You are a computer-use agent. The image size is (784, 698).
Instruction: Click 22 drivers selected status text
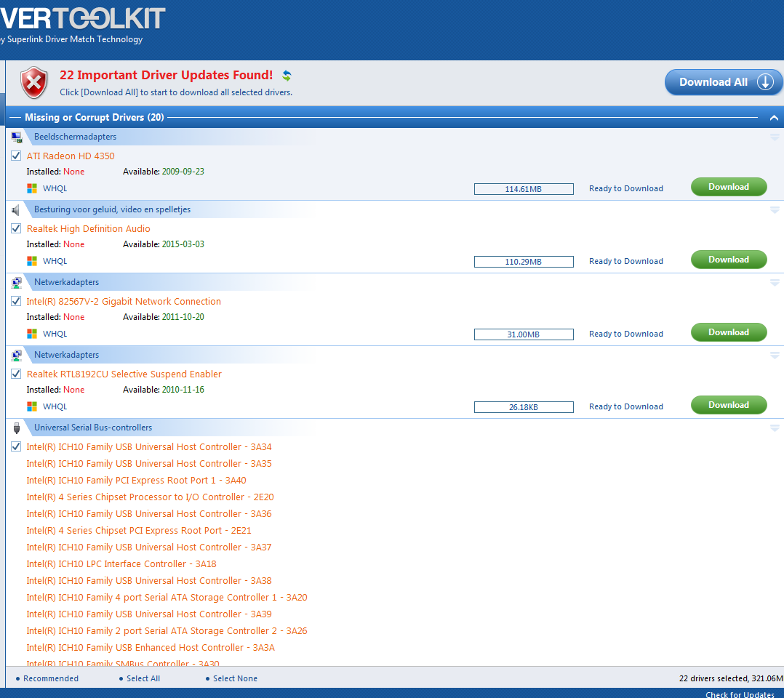click(x=731, y=678)
